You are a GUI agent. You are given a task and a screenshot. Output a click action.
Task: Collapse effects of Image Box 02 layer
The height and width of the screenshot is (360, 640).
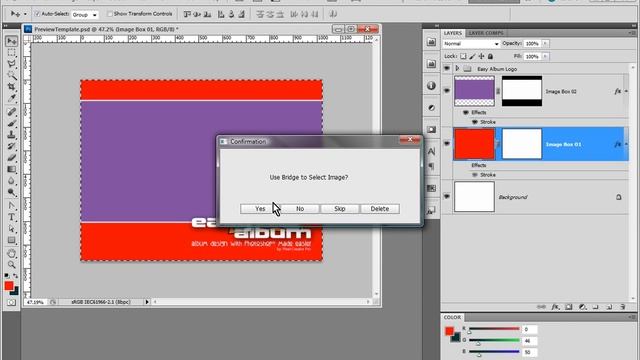pyautogui.click(x=627, y=91)
